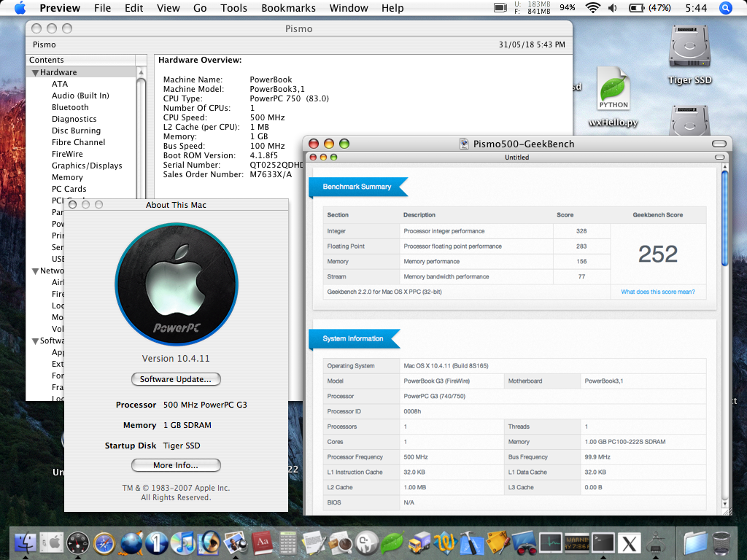Select ATA in Contents list
747x560 pixels.
coord(60,84)
